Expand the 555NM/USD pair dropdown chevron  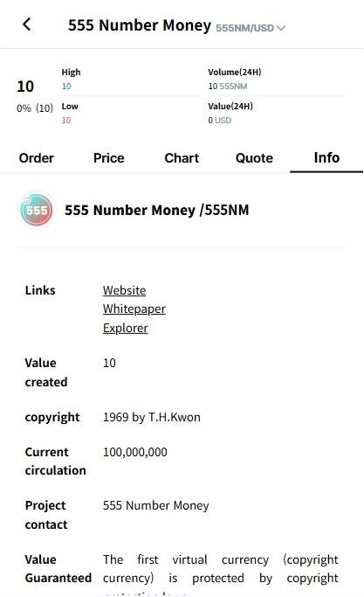tap(281, 28)
